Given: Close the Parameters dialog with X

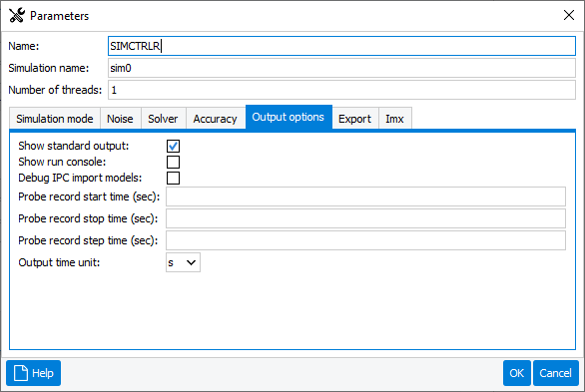Looking at the screenshot, I should [569, 15].
